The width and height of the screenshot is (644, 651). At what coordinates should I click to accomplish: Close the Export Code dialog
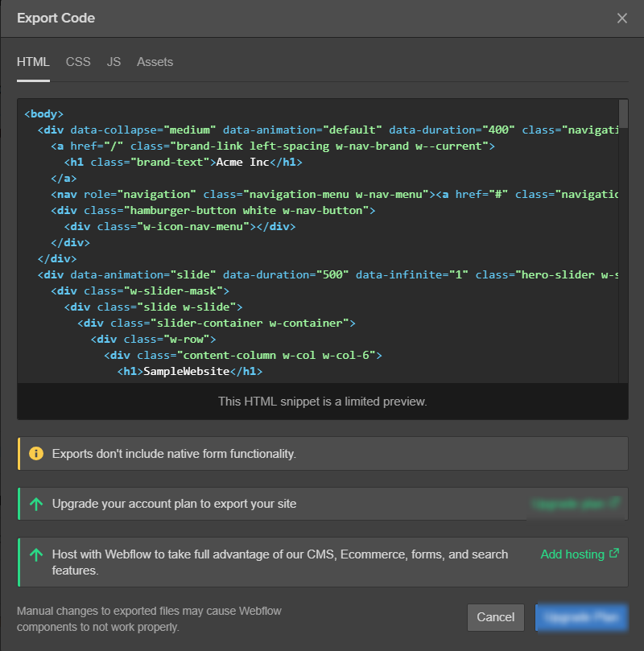pyautogui.click(x=624, y=18)
